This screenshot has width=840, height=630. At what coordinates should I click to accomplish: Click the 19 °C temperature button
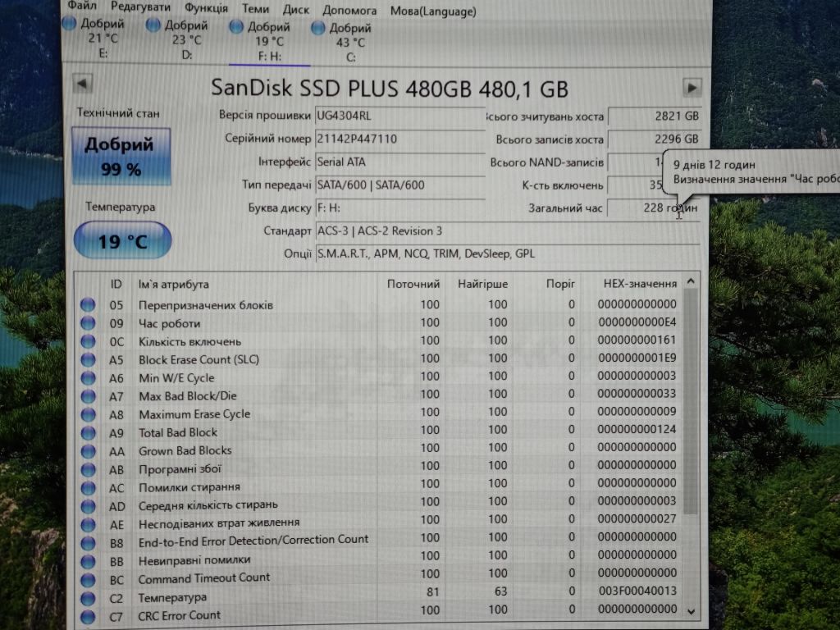coord(123,240)
